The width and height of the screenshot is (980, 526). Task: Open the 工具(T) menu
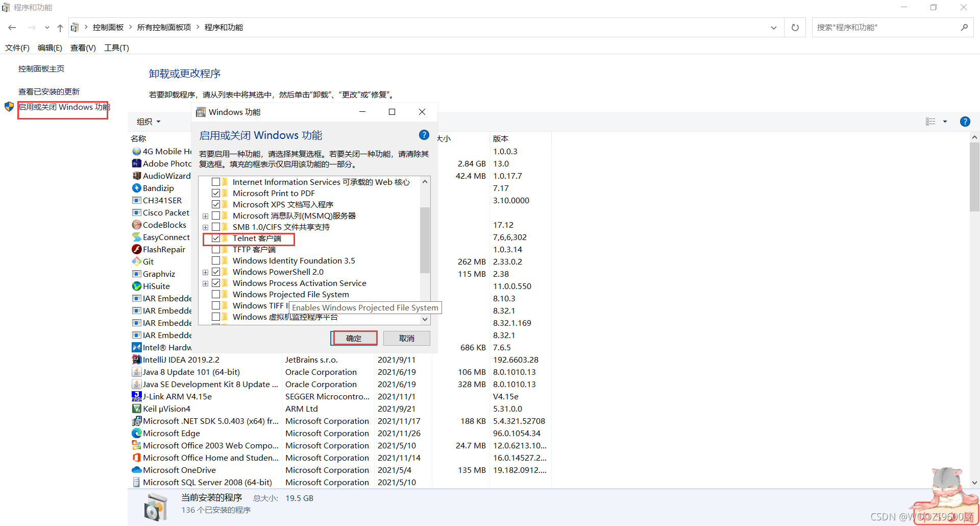pos(116,48)
